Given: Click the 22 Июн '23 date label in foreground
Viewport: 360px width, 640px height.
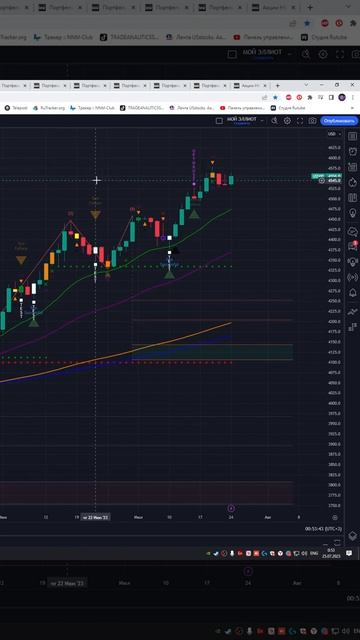Looking at the screenshot, I should 95,517.
